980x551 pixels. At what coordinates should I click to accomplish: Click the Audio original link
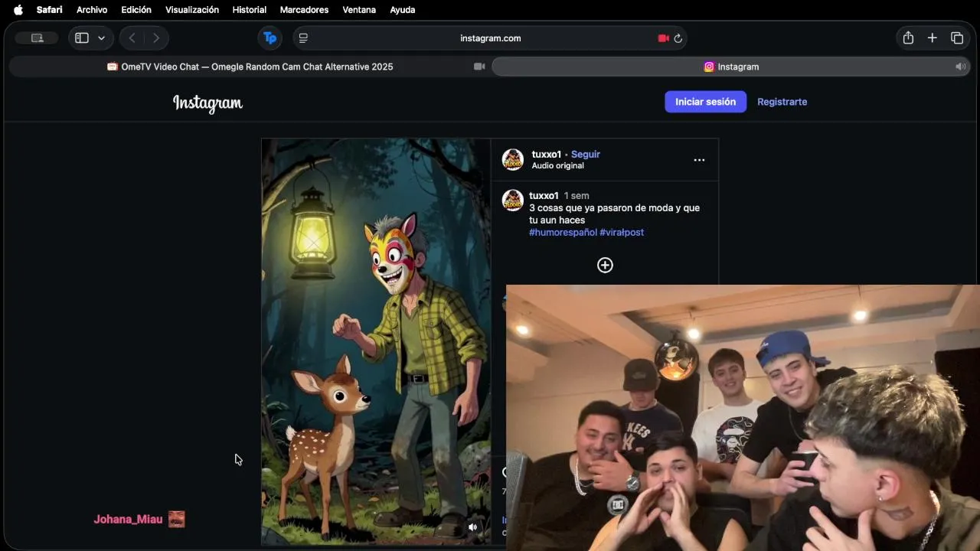(x=558, y=165)
